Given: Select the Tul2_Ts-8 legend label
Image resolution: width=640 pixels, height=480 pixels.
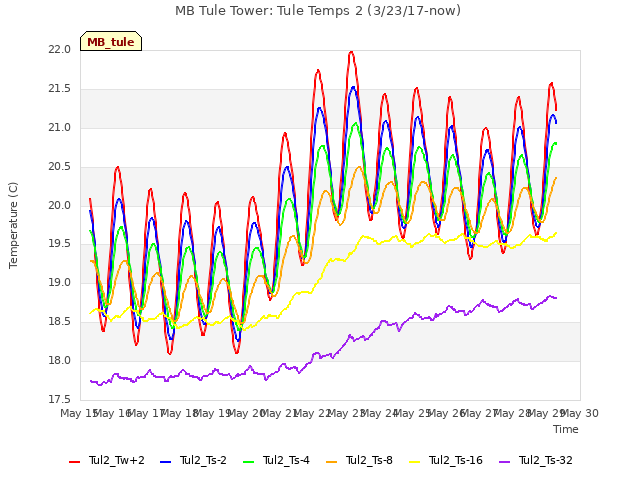Looking at the screenshot, I should (x=369, y=461).
